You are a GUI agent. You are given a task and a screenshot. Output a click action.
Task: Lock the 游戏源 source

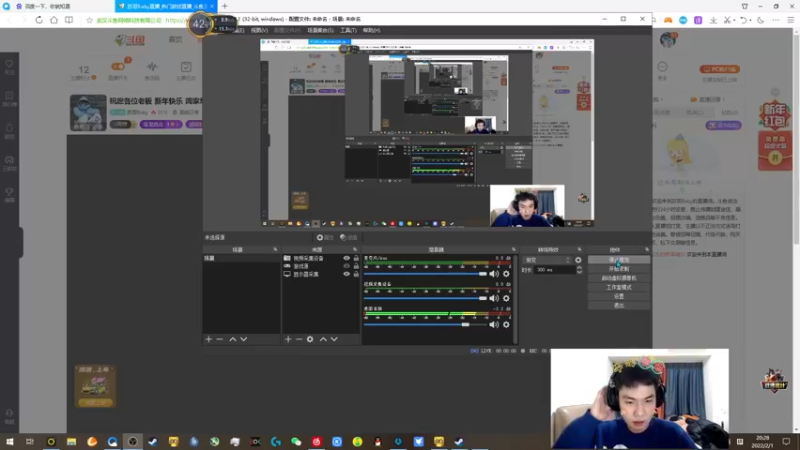point(356,266)
